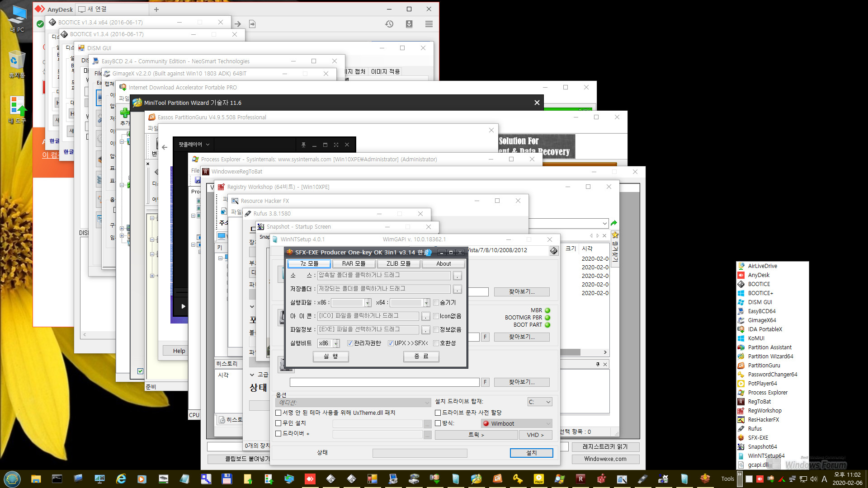This screenshot has height=488, width=868.
Task: Click the AnyDesk taskbar button
Action: 310,479
